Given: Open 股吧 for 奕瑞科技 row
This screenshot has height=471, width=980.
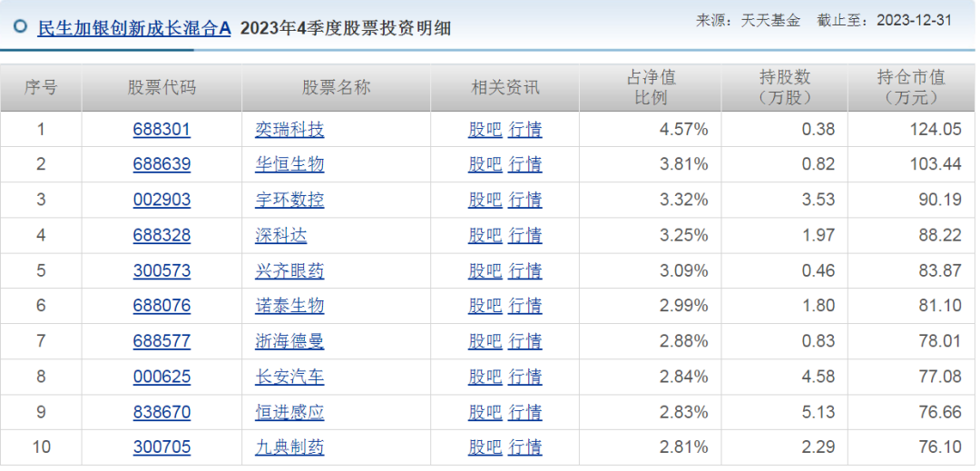Looking at the screenshot, I should [485, 129].
